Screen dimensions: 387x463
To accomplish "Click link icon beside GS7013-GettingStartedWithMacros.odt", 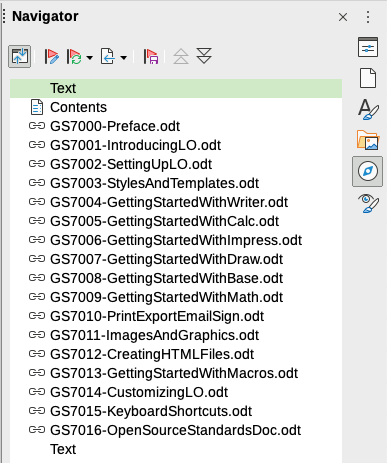I will pyautogui.click(x=37, y=373).
